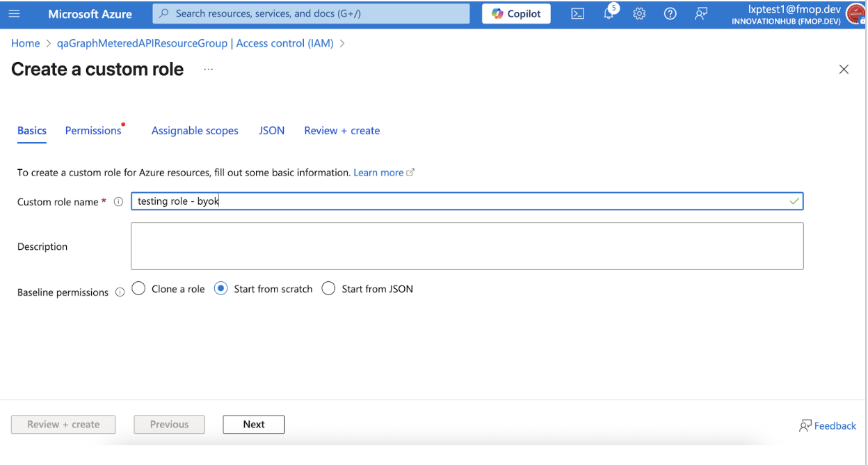The width and height of the screenshot is (868, 465).
Task: Switch to the Permissions tab
Action: [x=93, y=131]
